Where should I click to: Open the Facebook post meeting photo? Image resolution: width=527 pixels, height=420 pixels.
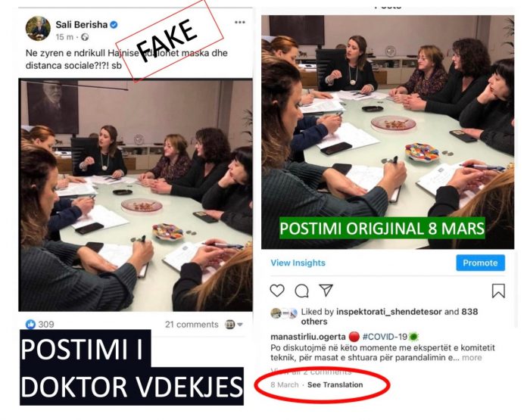coord(136,195)
